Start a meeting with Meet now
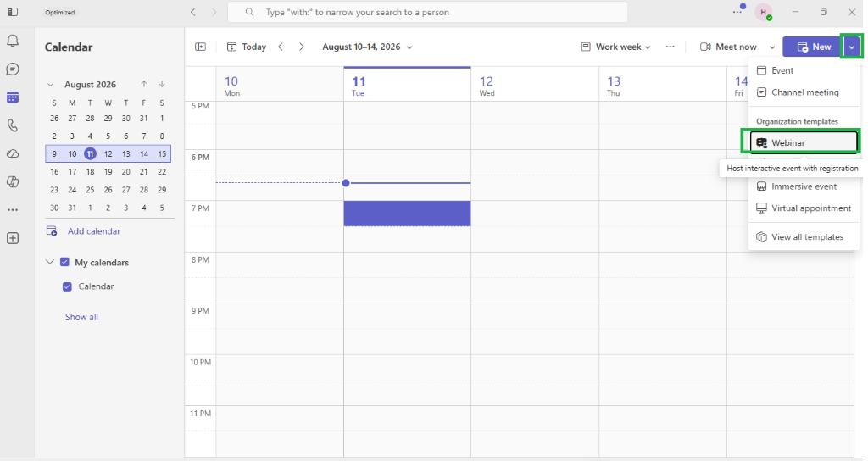The image size is (868, 461). (728, 47)
